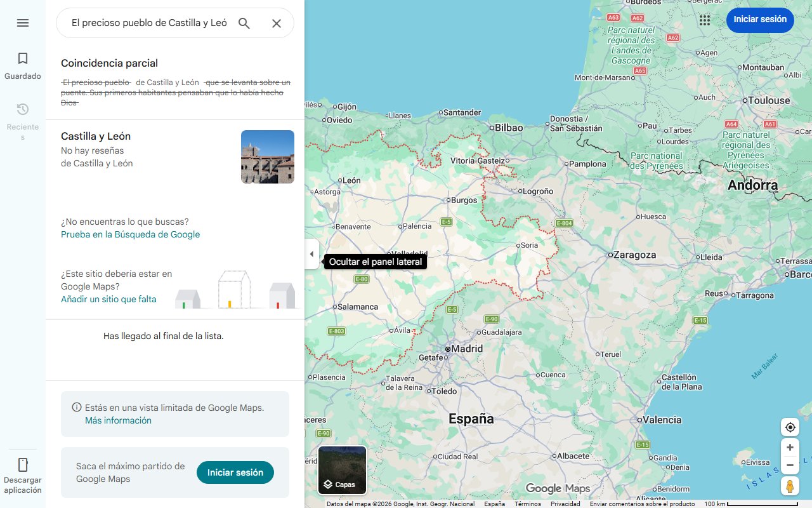Screen dimensions: 812x508
Task: Open the Google apps grid
Action: 705,20
